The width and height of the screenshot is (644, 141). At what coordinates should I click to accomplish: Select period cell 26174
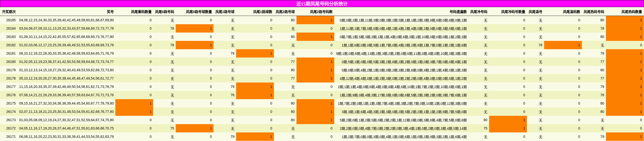coord(11,112)
